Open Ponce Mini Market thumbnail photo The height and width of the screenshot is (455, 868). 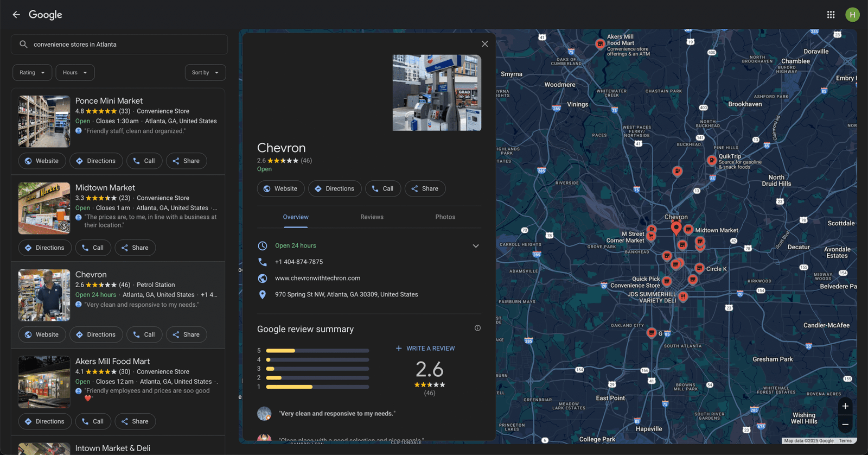44,122
